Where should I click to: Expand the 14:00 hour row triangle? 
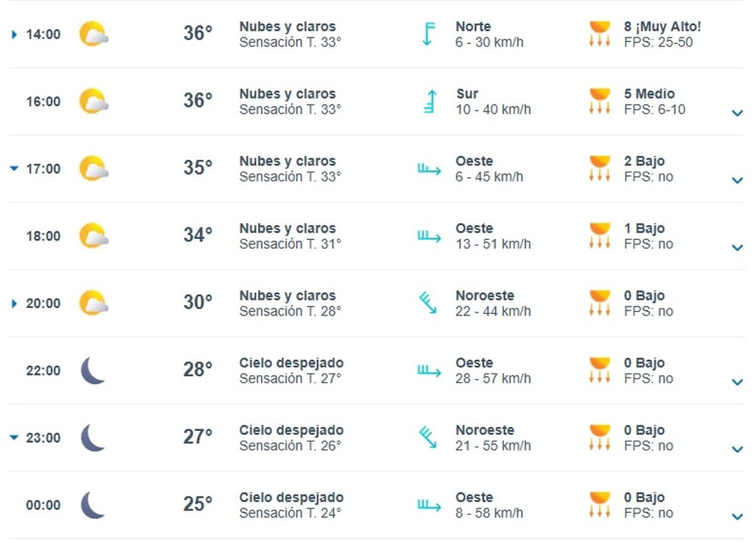14,35
